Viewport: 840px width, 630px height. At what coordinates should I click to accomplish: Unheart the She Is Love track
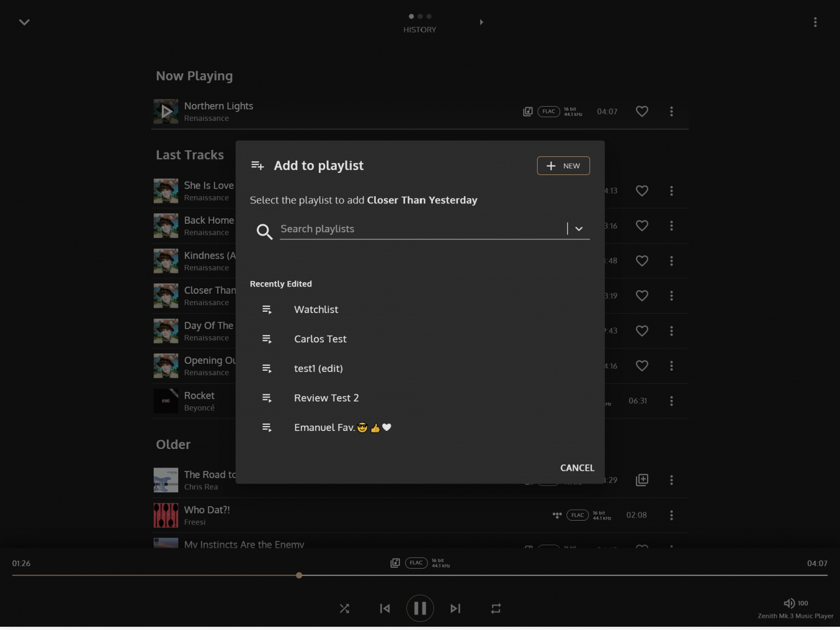coord(641,190)
